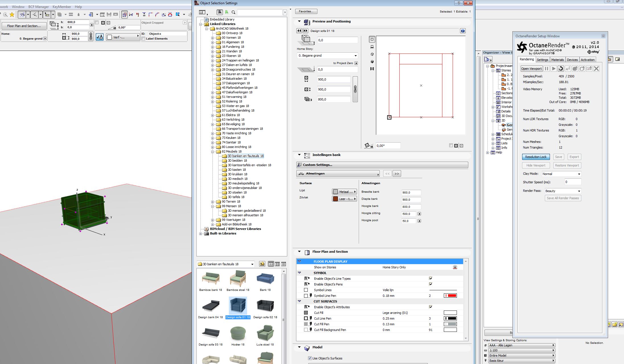Open the Home Story dropdown

pos(327,56)
